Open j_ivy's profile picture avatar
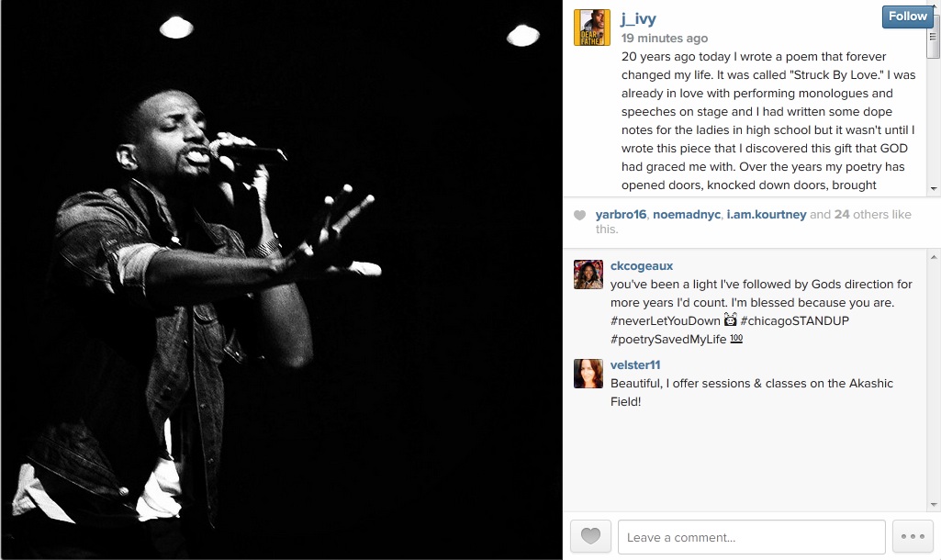 click(x=592, y=28)
